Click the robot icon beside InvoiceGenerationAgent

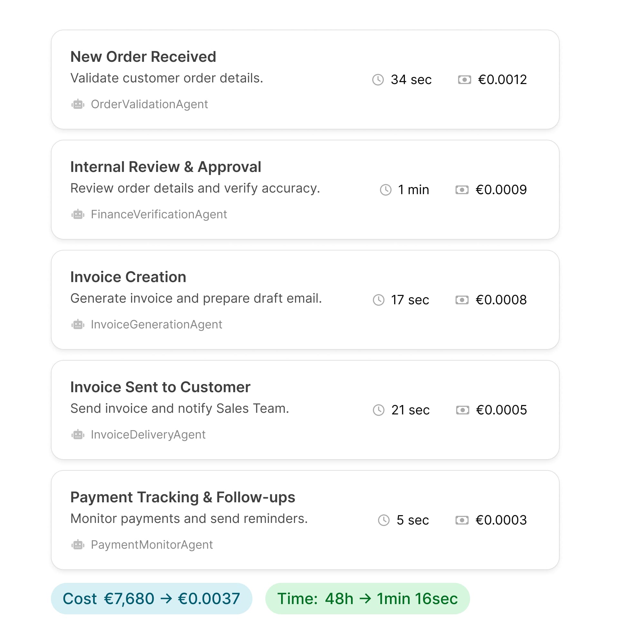[78, 324]
